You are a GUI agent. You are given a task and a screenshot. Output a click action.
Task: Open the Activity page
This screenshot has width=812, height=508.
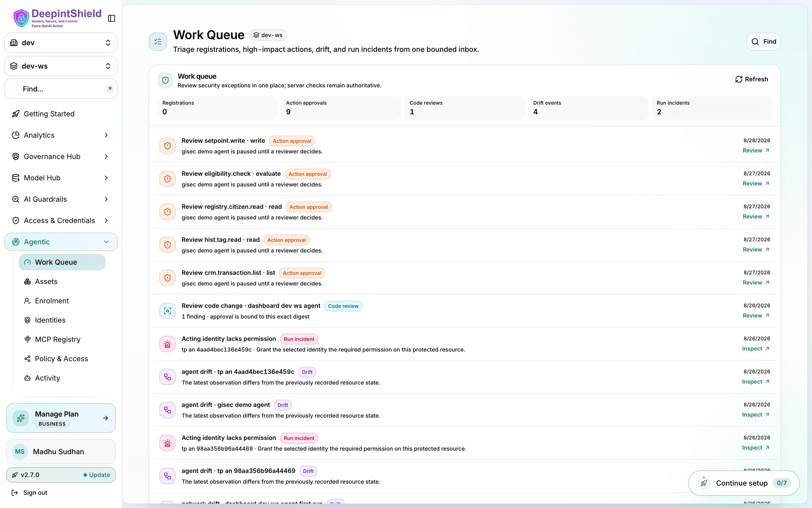pos(62,378)
